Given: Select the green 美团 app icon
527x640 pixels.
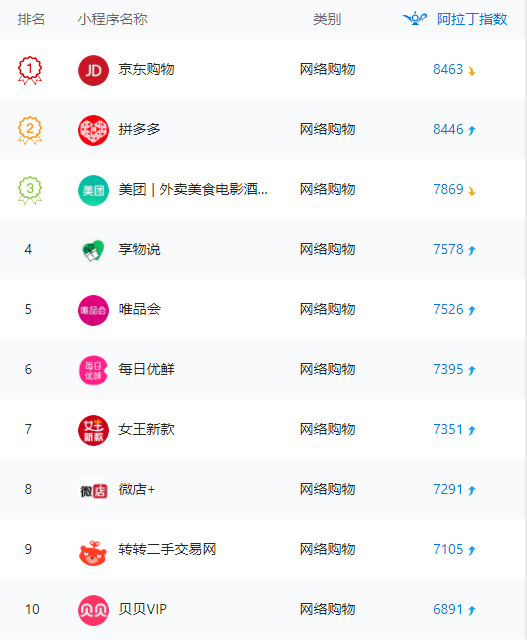Looking at the screenshot, I should click(x=93, y=190).
